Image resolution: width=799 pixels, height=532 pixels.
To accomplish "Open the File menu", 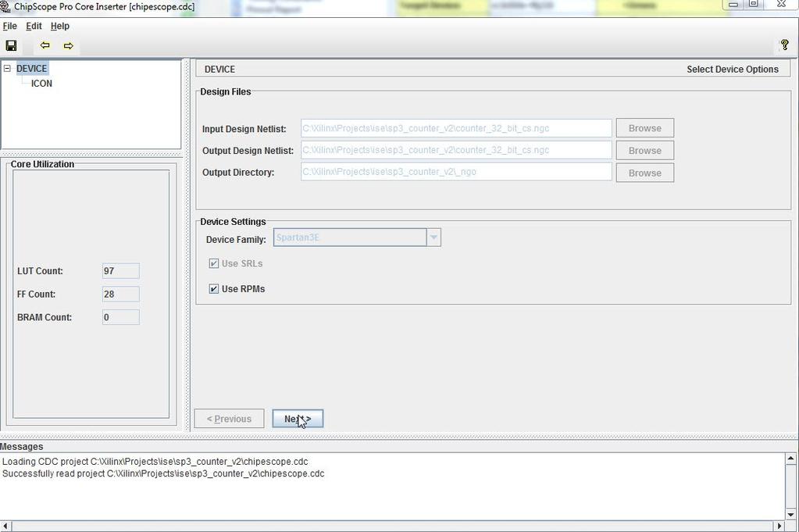I will [x=9, y=26].
